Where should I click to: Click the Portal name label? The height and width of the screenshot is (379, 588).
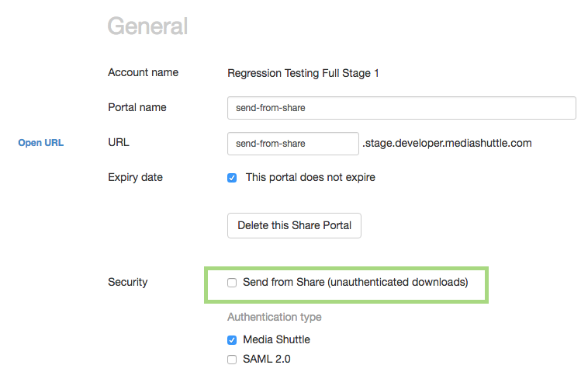click(x=137, y=107)
